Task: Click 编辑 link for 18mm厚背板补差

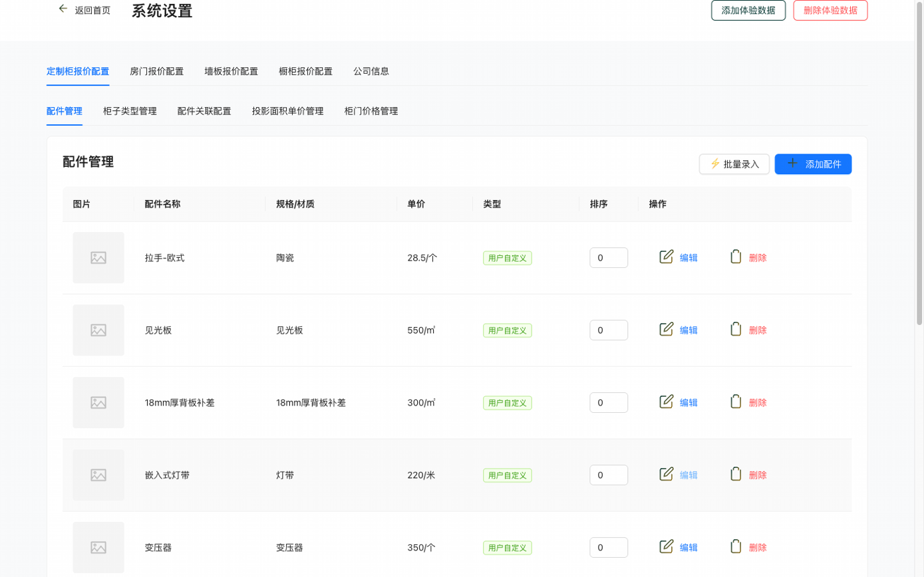Action: coord(689,403)
